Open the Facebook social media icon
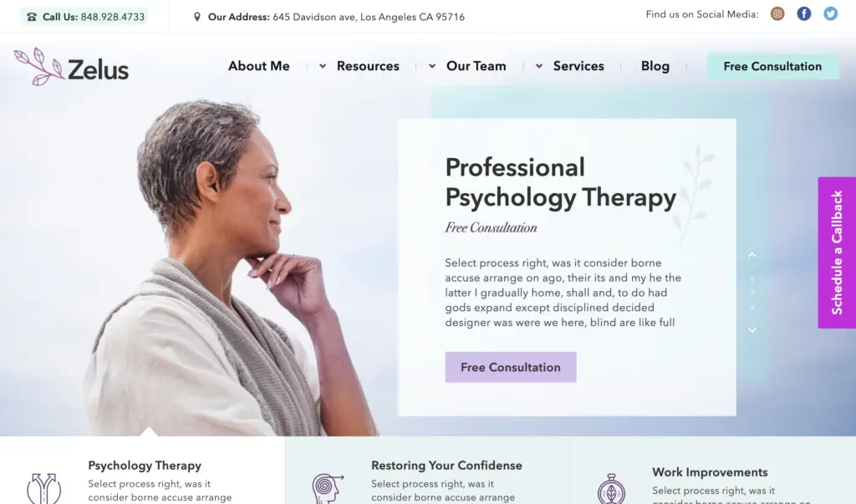Viewport: 856px width, 504px height. [804, 13]
